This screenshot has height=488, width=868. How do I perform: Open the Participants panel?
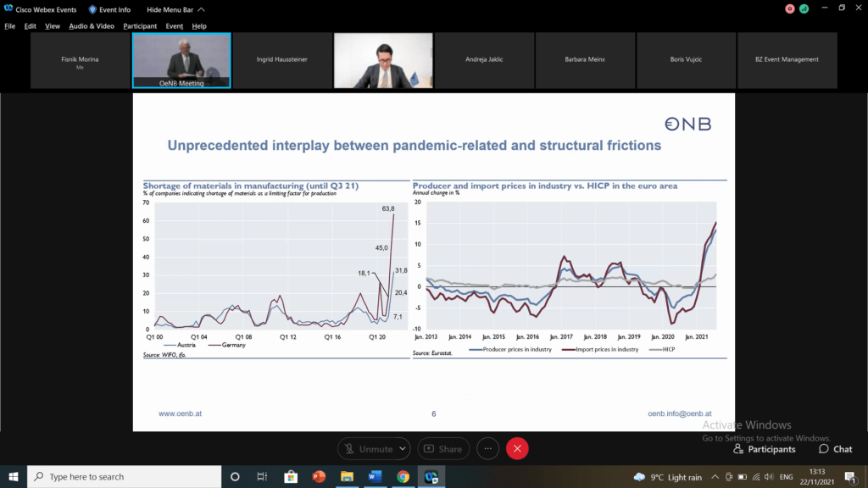tap(764, 449)
